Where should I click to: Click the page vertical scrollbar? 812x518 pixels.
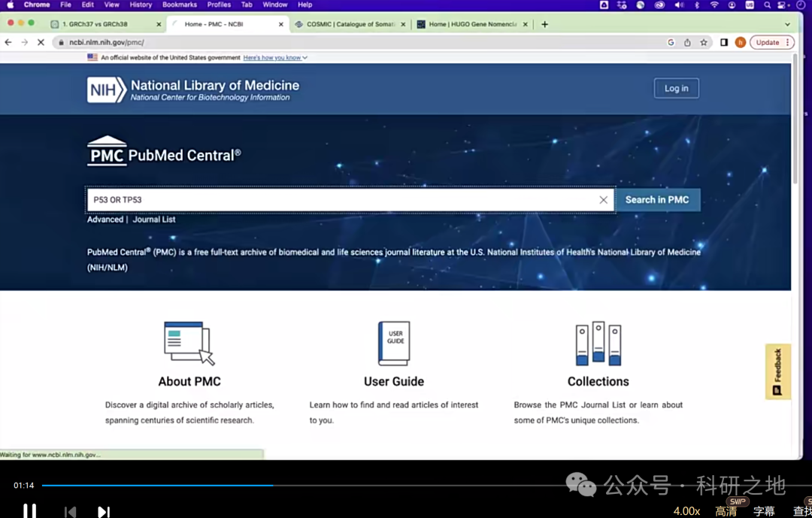[795, 119]
